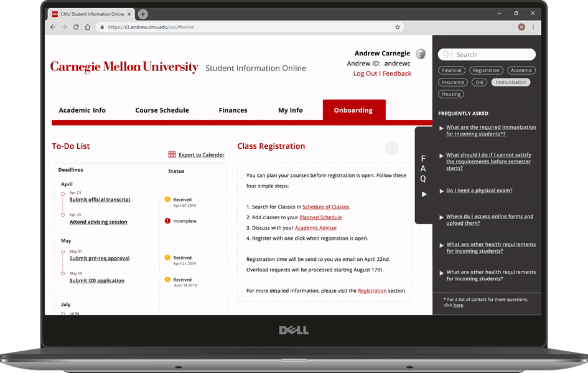Expand the physical exam question
This screenshot has height=373, width=588.
[x=441, y=191]
